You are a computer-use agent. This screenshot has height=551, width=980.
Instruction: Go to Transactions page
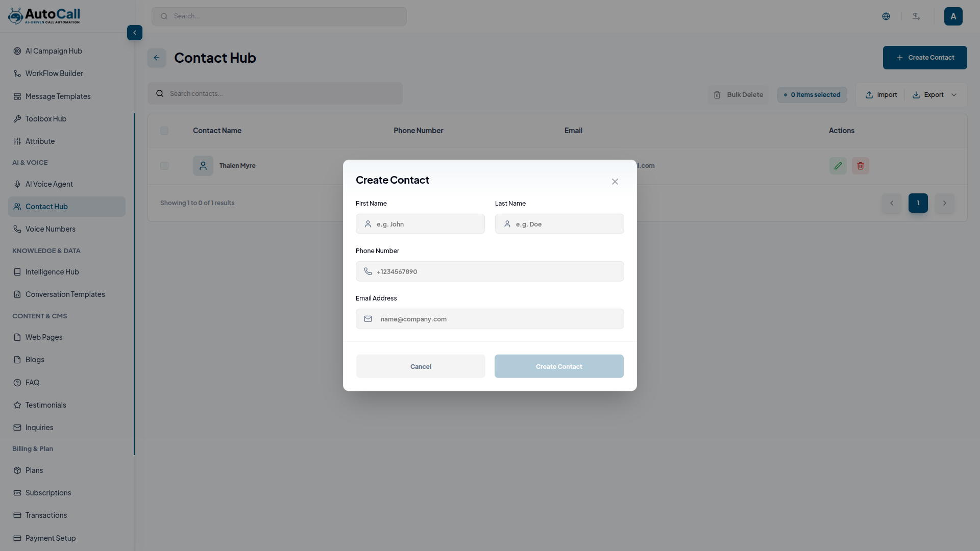tap(67, 515)
